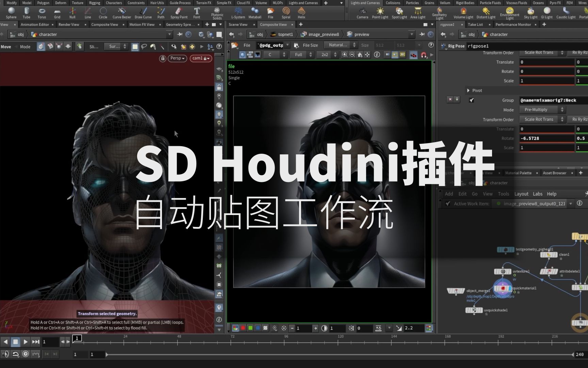Select the Spiral shelf tool
This screenshot has height=368, width=588.
click(x=286, y=13)
